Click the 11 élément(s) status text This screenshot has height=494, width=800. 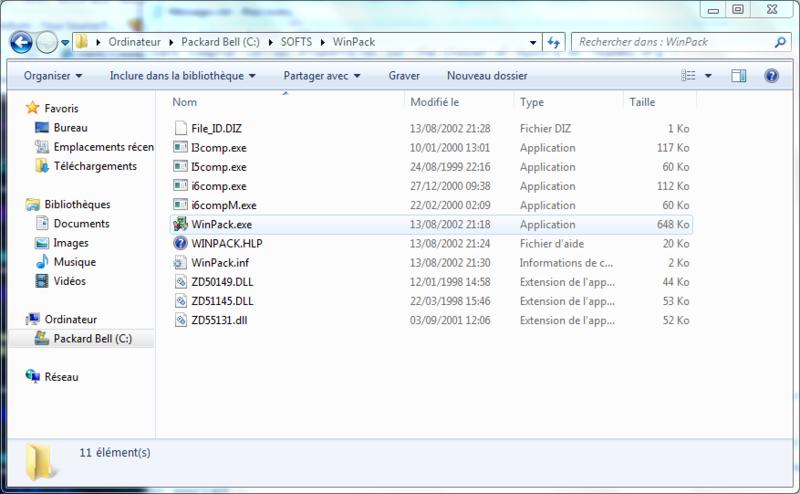[x=115, y=453]
